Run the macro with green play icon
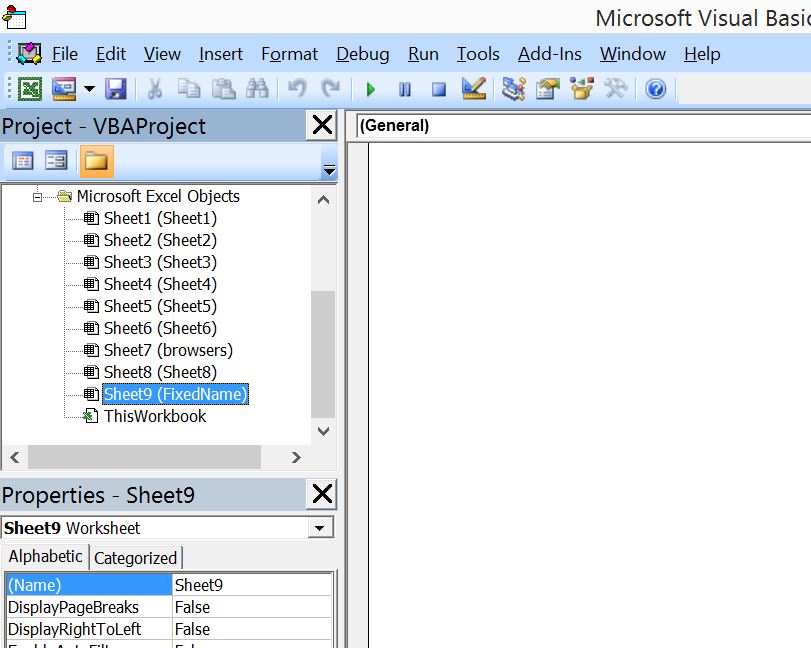 pos(370,89)
